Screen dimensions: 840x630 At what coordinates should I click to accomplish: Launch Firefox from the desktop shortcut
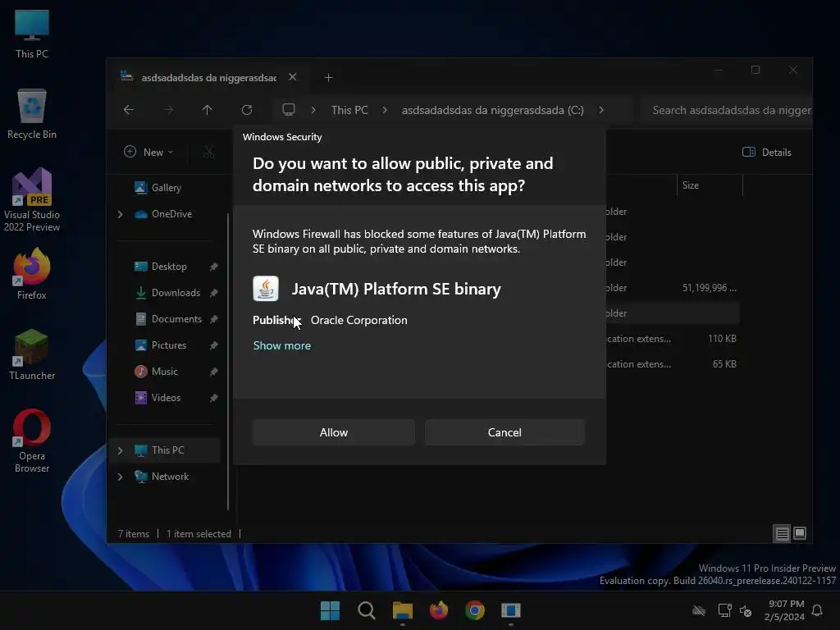[x=32, y=273]
